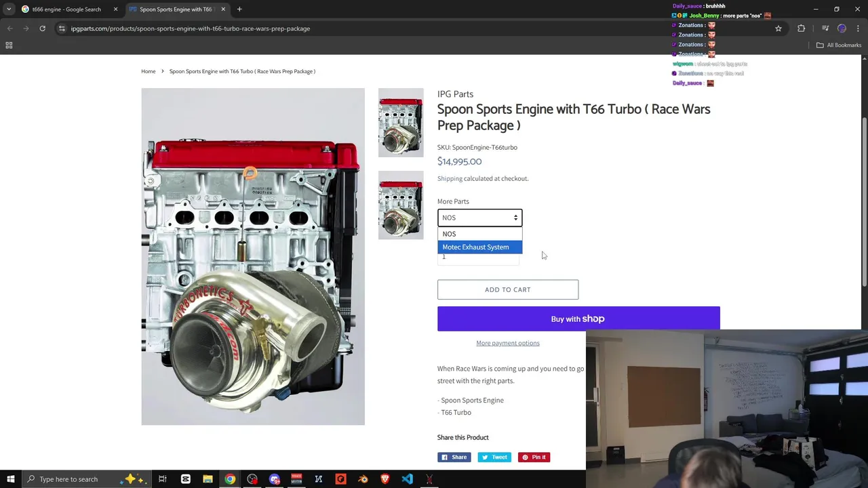
Task: Switch to the Chrome taskbar icon
Action: 230,479
